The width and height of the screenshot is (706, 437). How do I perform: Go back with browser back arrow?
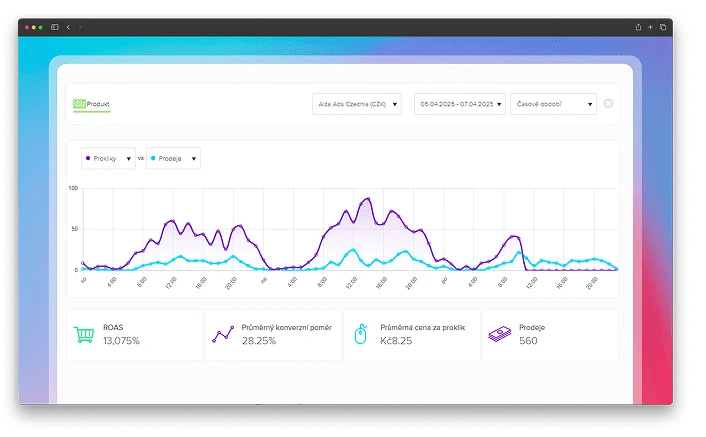(68, 27)
